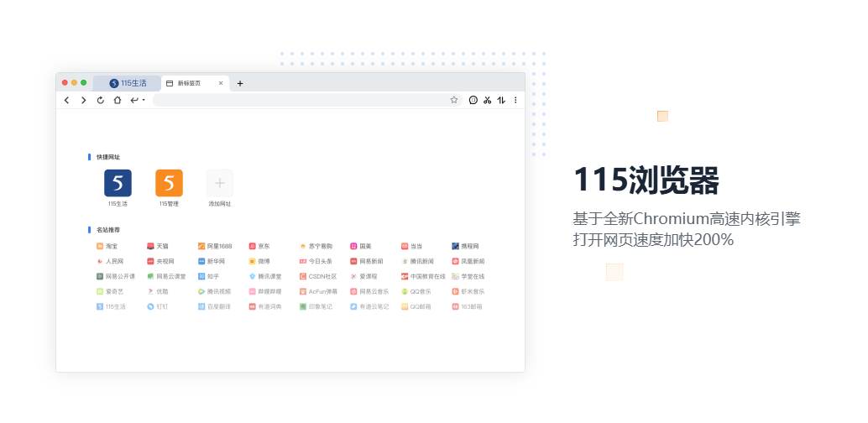Image resolution: width=868 pixels, height=423 pixels.
Task: Click the 微博 icon
Action: tap(253, 261)
